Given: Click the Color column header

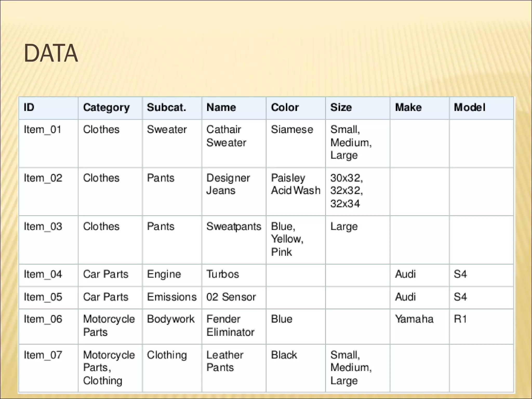Looking at the screenshot, I should click(285, 108).
